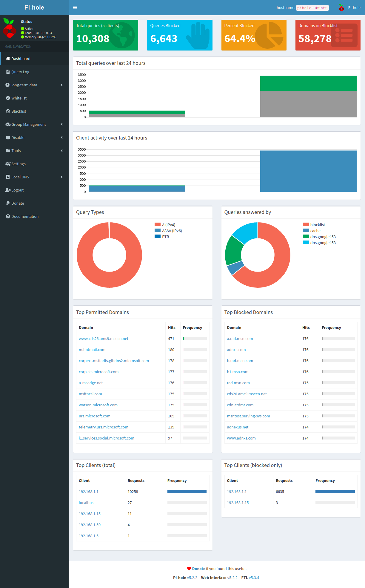Toggle AAAA (IPv6) legend entry

[x=168, y=231]
